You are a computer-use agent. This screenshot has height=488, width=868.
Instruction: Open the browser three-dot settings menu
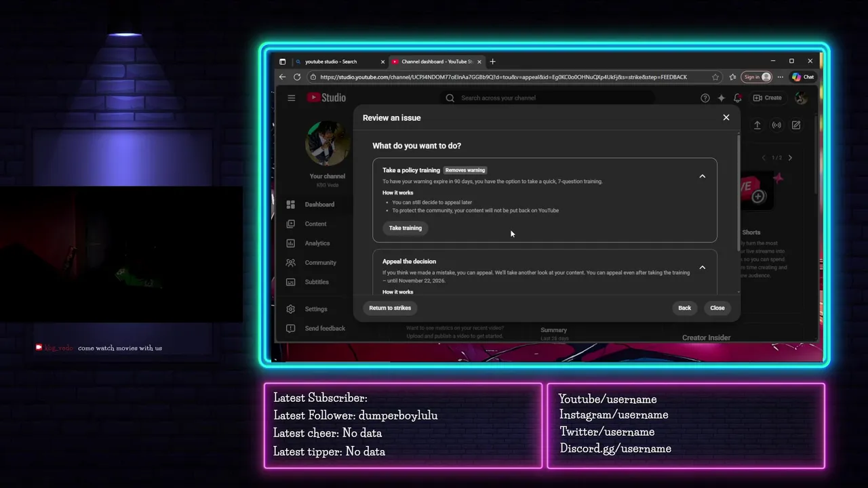coord(781,77)
